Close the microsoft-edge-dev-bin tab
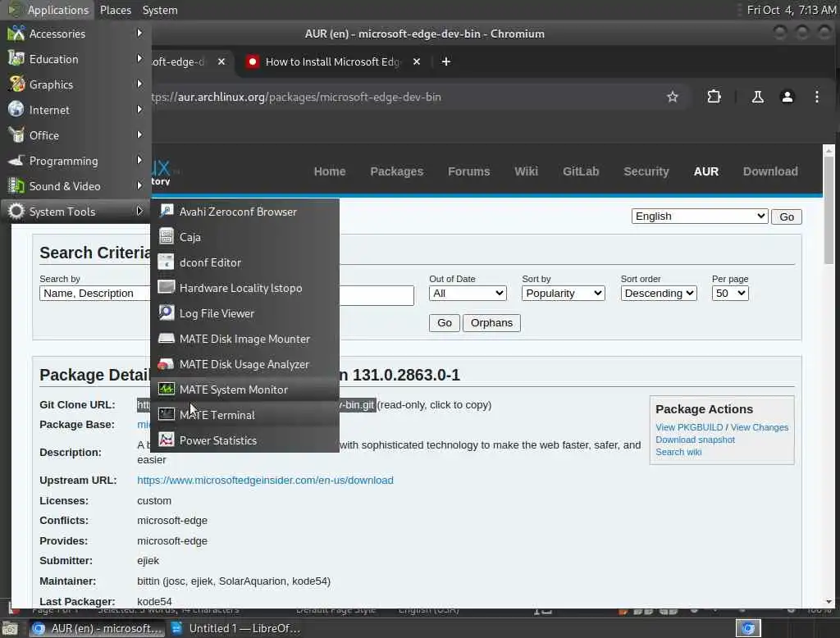Screen dimensions: 840x638 pyautogui.click(x=221, y=62)
